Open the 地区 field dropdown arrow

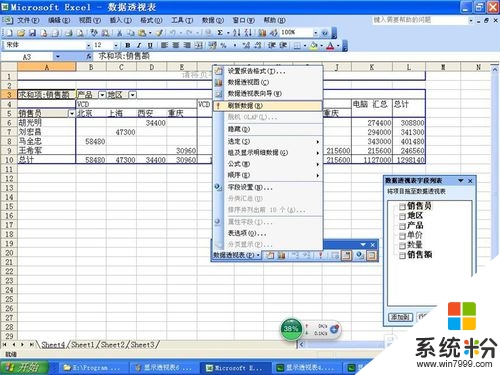click(x=133, y=95)
